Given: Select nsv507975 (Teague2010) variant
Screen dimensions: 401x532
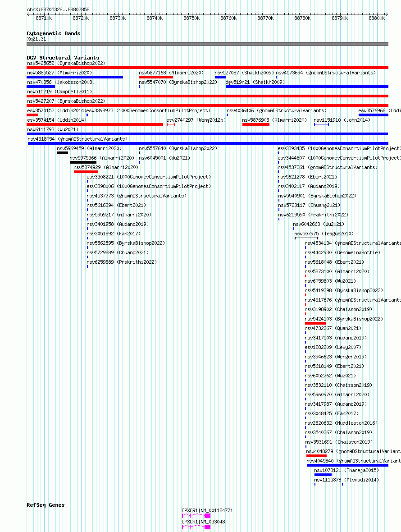Looking at the screenshot, I should [x=324, y=234].
